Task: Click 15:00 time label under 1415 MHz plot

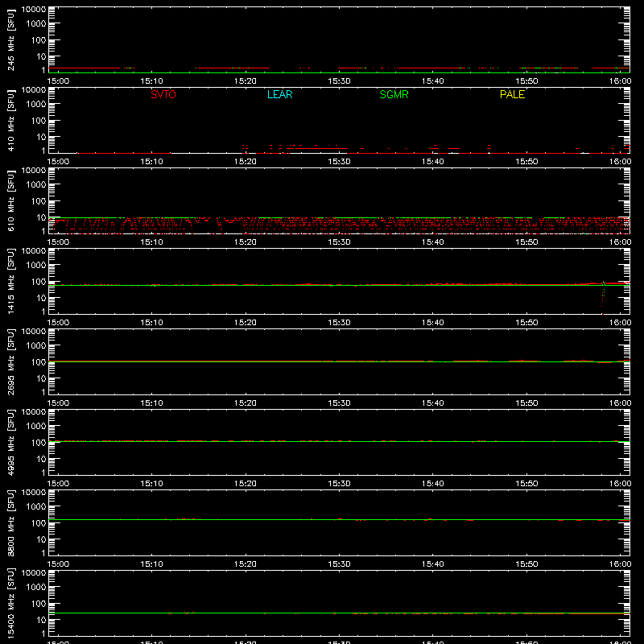Action: point(58,323)
